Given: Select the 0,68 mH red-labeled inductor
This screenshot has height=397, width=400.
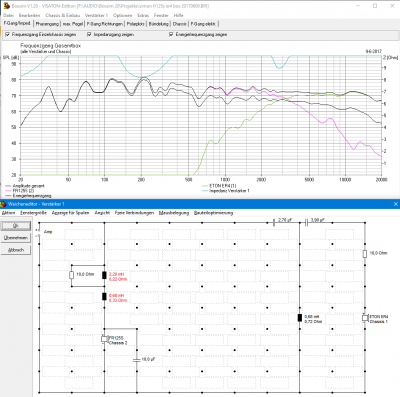Looking at the screenshot, I should point(104,296).
